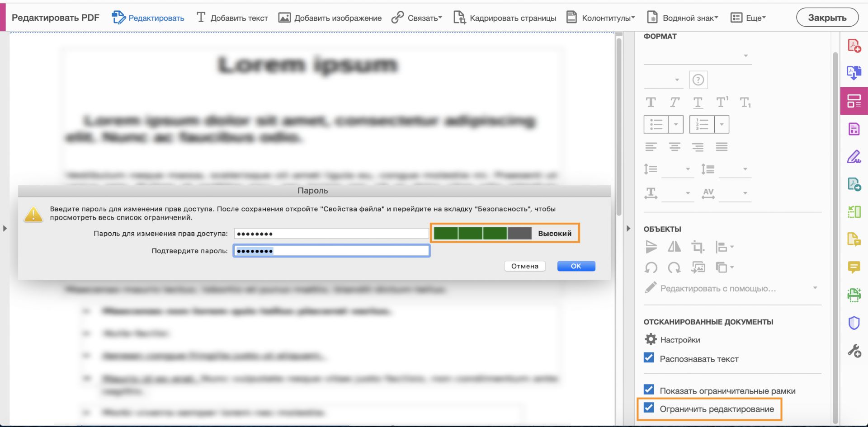
Task: Rotate object clockwise icon
Action: click(674, 268)
